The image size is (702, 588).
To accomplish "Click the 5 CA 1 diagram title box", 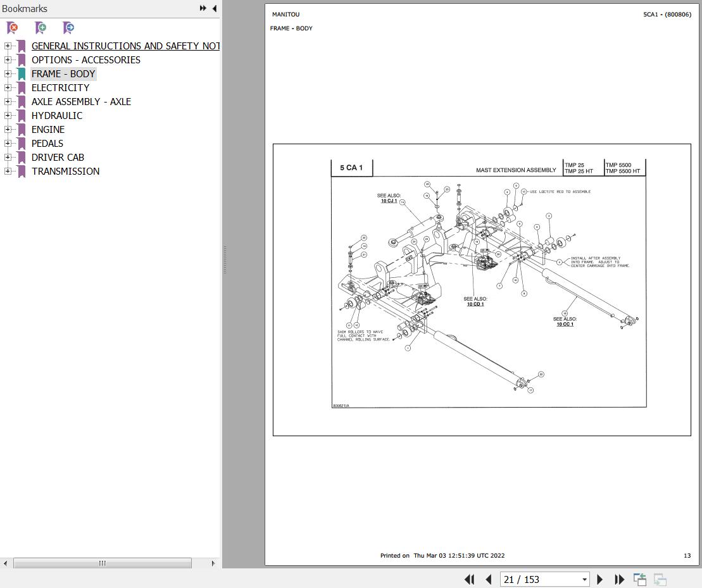I will coord(351,168).
